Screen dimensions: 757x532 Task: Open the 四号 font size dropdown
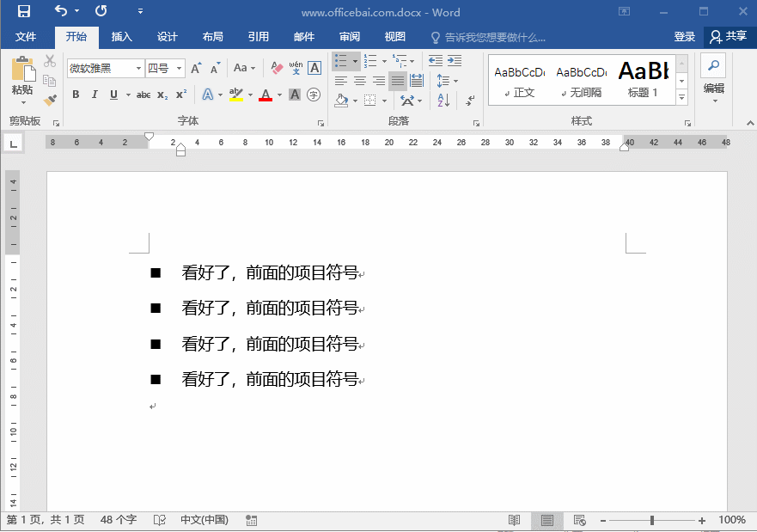[x=179, y=69]
